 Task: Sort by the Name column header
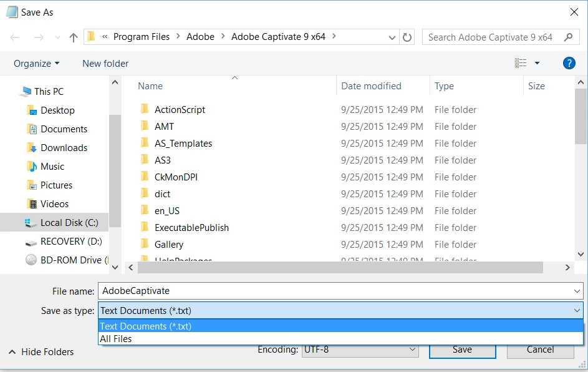click(x=150, y=86)
